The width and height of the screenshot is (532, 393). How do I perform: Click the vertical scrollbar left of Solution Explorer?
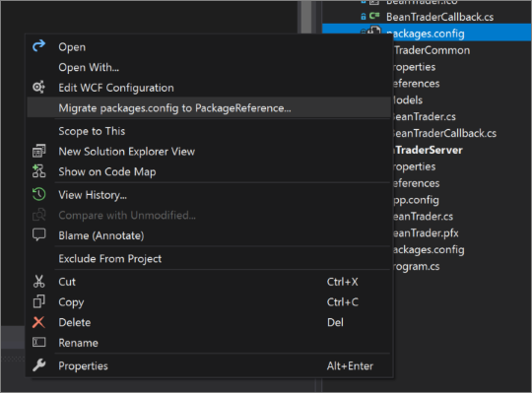pos(306,17)
